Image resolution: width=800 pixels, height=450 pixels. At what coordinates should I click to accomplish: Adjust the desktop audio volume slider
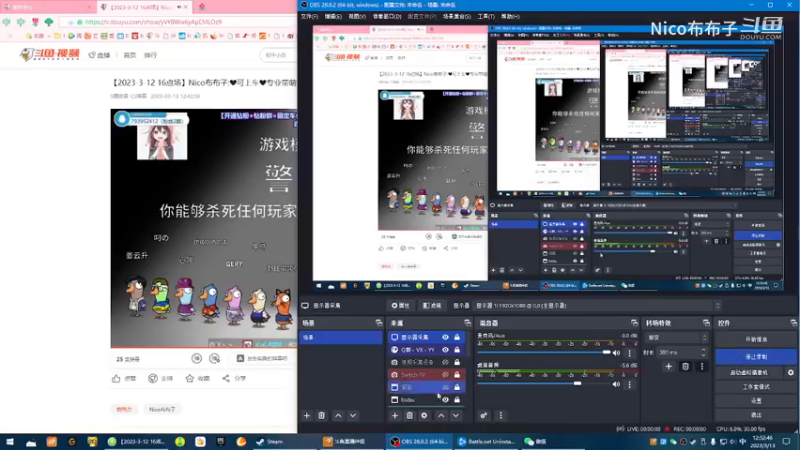pos(543,384)
